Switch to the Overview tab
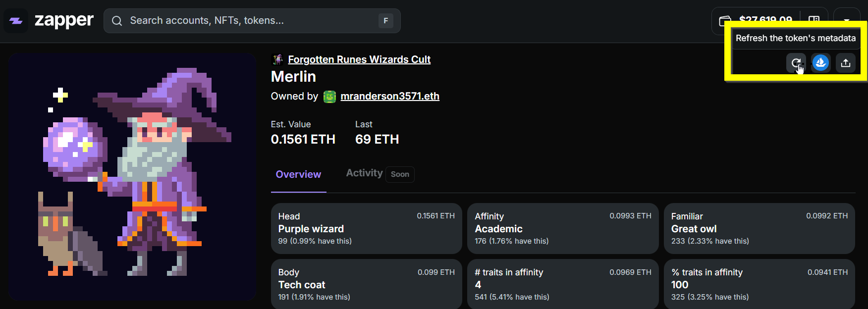This screenshot has width=868, height=309. (298, 174)
